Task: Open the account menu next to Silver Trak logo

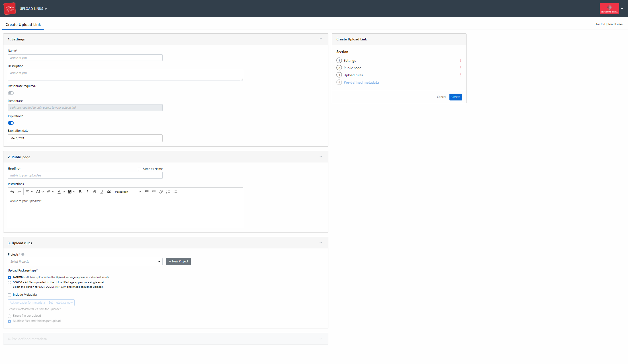Action: pos(622,9)
